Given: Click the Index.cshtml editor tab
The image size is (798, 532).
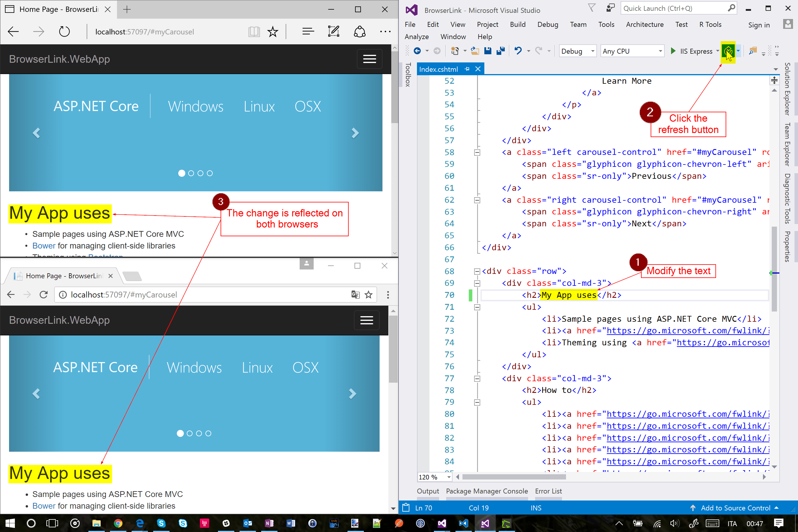Looking at the screenshot, I should [x=439, y=69].
